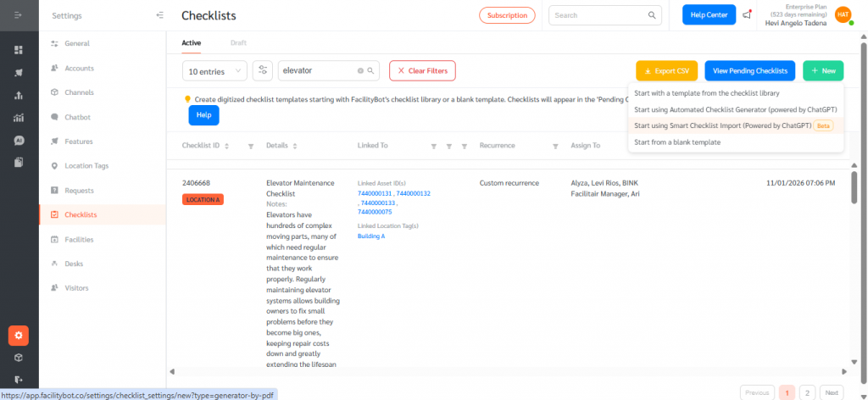Click the top Search input field
The height and width of the screenshot is (400, 868).
tap(598, 15)
